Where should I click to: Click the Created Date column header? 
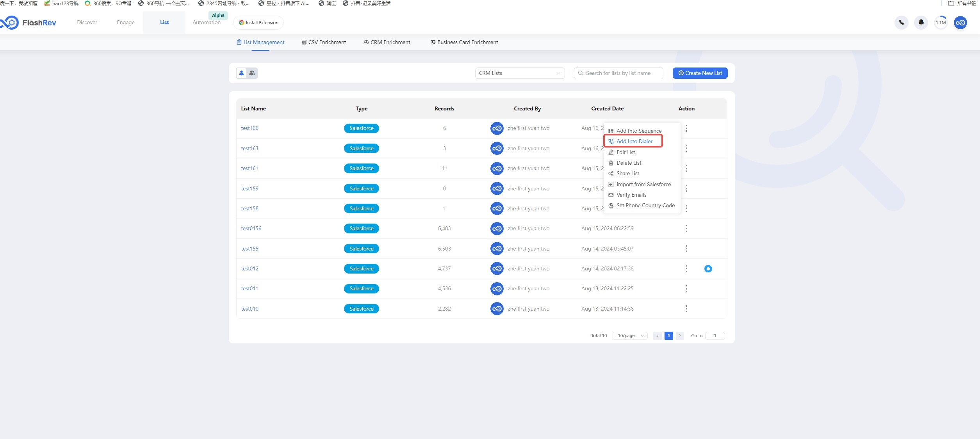(607, 108)
